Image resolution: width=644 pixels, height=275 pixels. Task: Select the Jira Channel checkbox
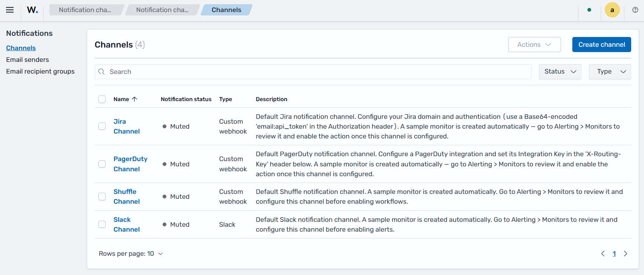tap(102, 126)
